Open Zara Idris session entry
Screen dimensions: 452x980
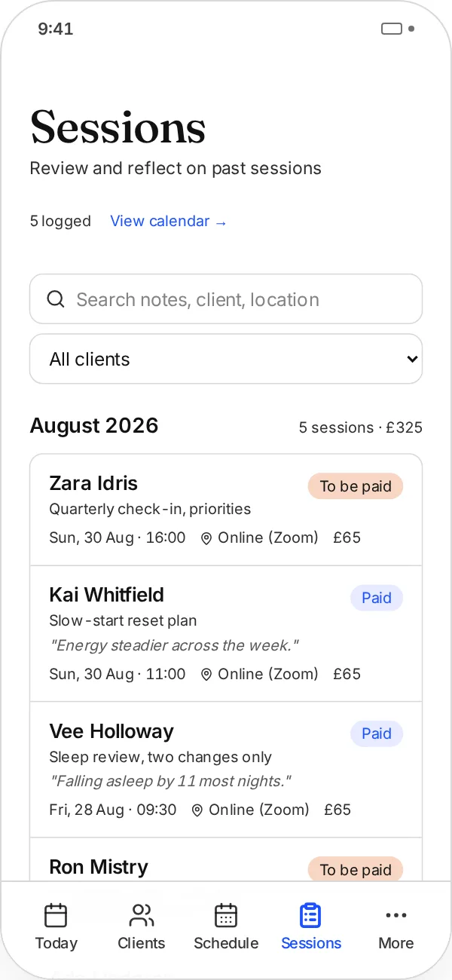[x=226, y=510]
